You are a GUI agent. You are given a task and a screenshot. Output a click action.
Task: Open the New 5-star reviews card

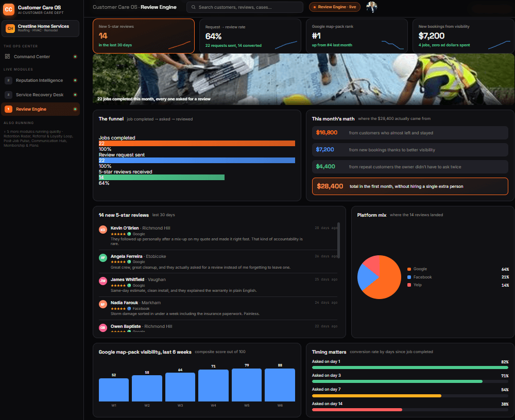point(144,36)
